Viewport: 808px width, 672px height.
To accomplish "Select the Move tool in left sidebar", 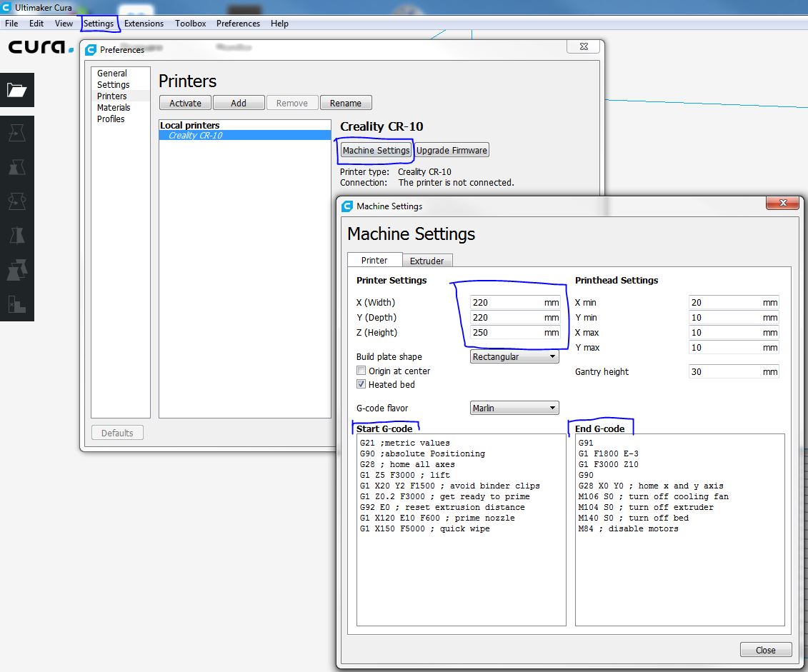I will click(16, 134).
